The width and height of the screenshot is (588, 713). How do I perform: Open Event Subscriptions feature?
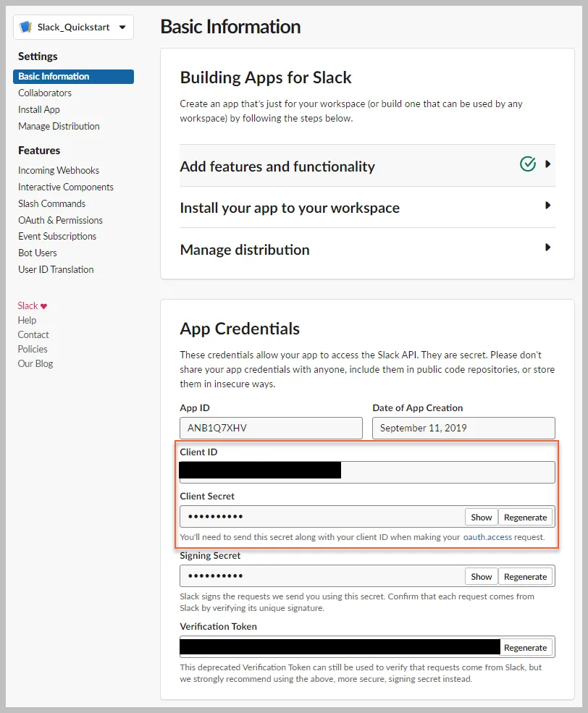57,236
